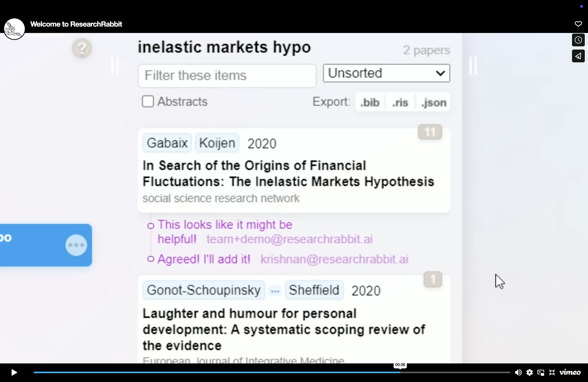This screenshot has width=588, height=382.
Task: Add video to Watch Later clock icon
Action: (x=578, y=40)
